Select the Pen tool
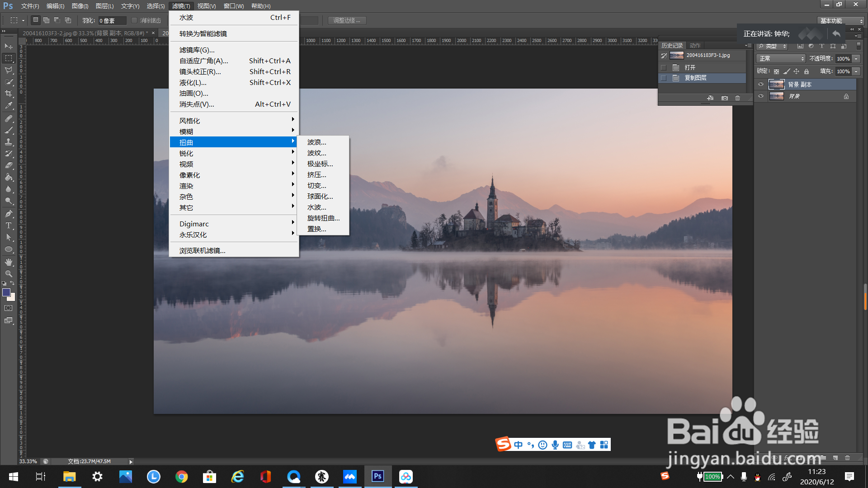This screenshot has width=868, height=488. [9, 214]
